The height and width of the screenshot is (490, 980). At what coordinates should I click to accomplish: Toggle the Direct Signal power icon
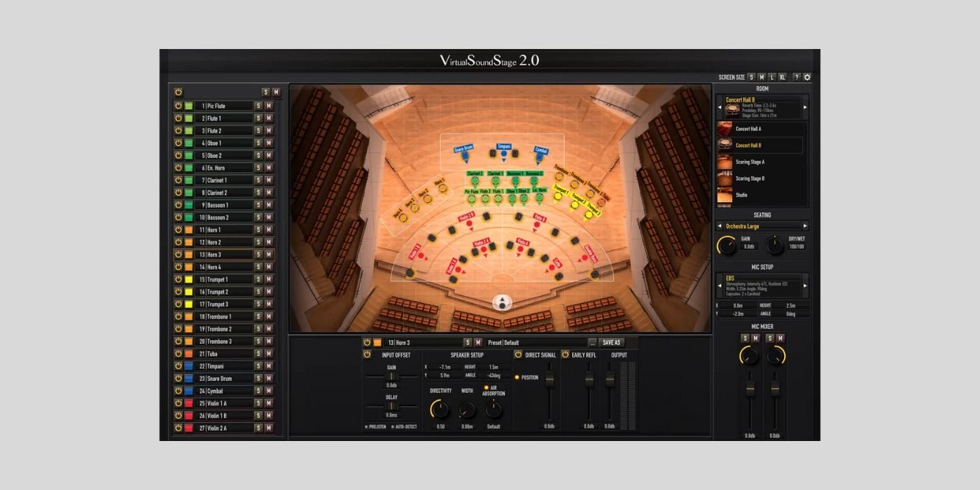[x=519, y=355]
